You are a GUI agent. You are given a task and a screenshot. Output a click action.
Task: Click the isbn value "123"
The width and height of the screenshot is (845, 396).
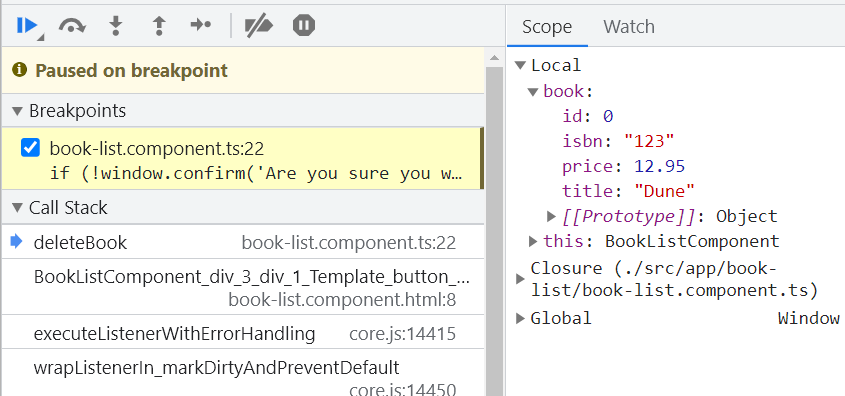pos(649,141)
